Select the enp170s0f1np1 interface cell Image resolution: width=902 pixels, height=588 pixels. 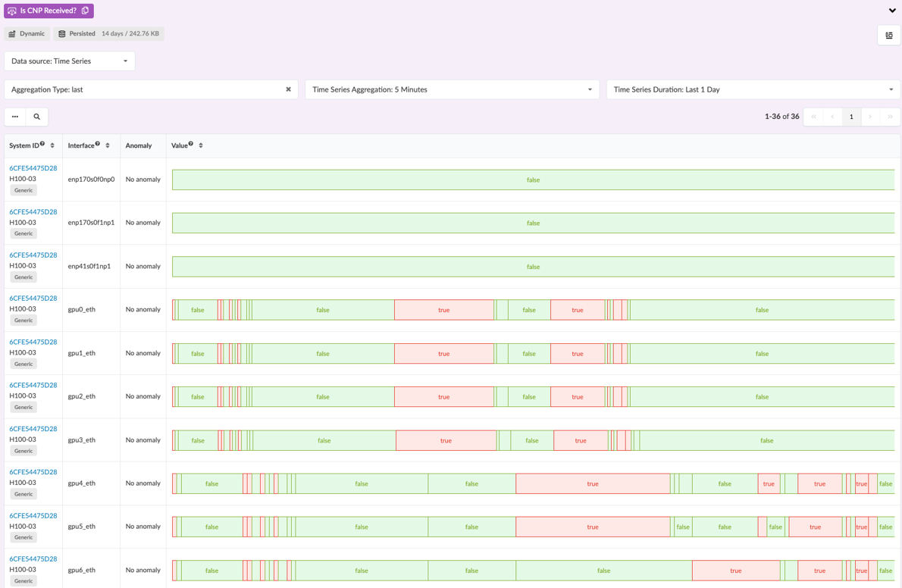click(91, 223)
